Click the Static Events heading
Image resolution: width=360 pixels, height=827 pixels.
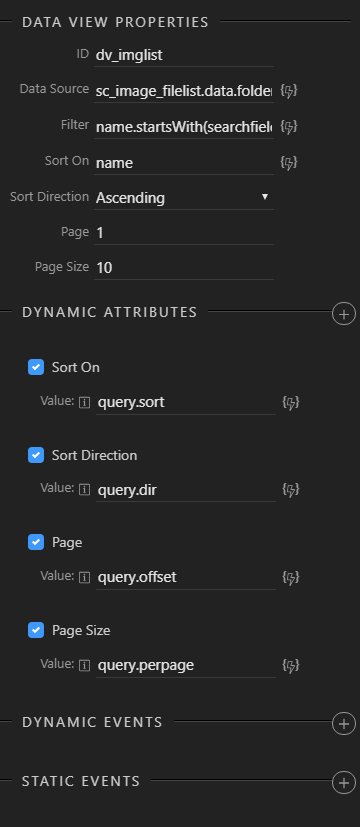click(x=81, y=781)
